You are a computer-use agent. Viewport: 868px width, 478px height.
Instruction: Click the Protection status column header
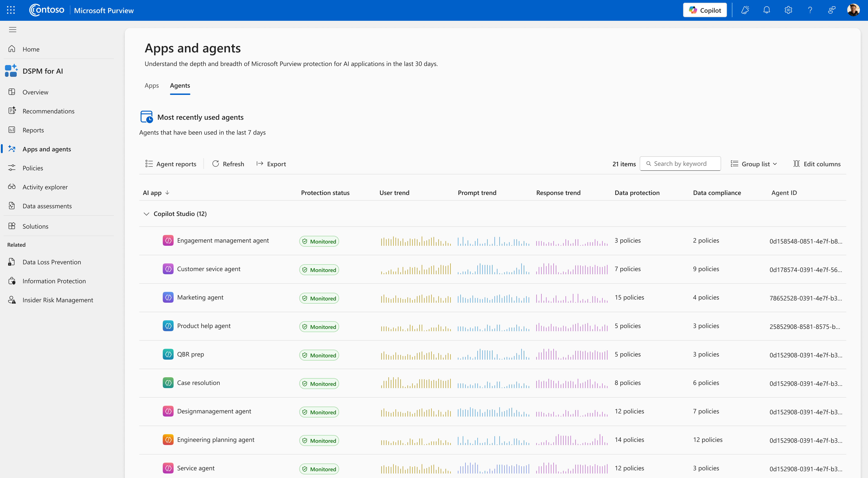tap(325, 193)
